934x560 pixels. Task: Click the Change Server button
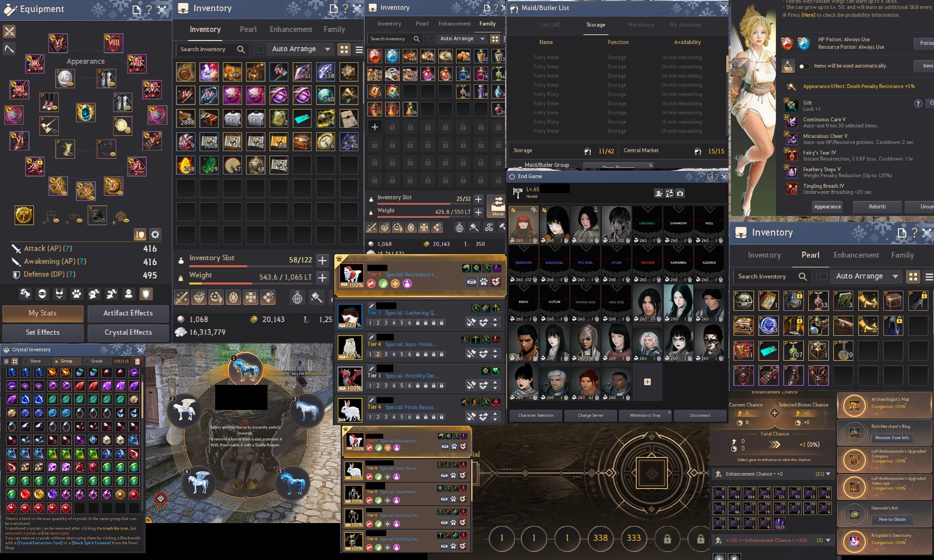tap(590, 416)
